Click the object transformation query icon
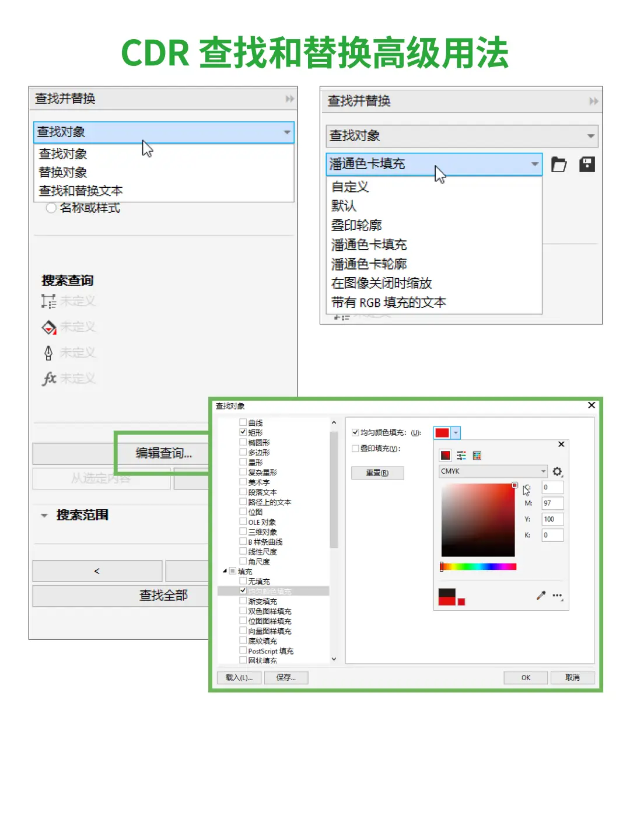The image size is (630, 840). (x=49, y=301)
